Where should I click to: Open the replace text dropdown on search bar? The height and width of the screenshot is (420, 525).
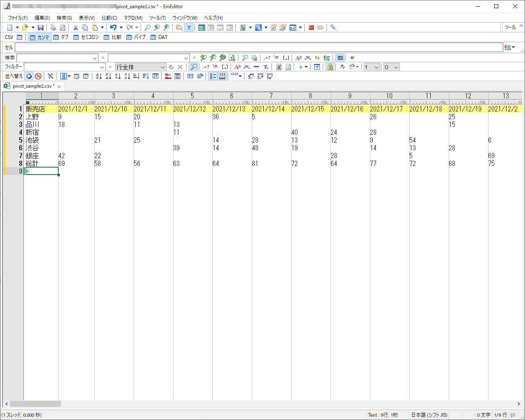(186, 58)
